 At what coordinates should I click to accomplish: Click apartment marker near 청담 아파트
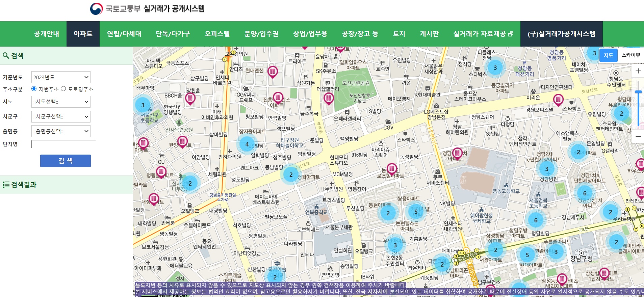tap(457, 154)
